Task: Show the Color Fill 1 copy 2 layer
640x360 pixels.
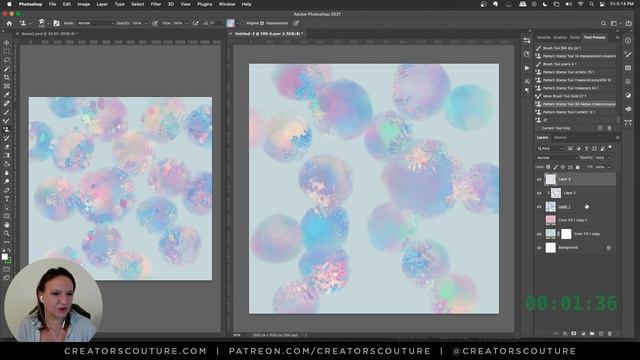Action: [x=539, y=220]
